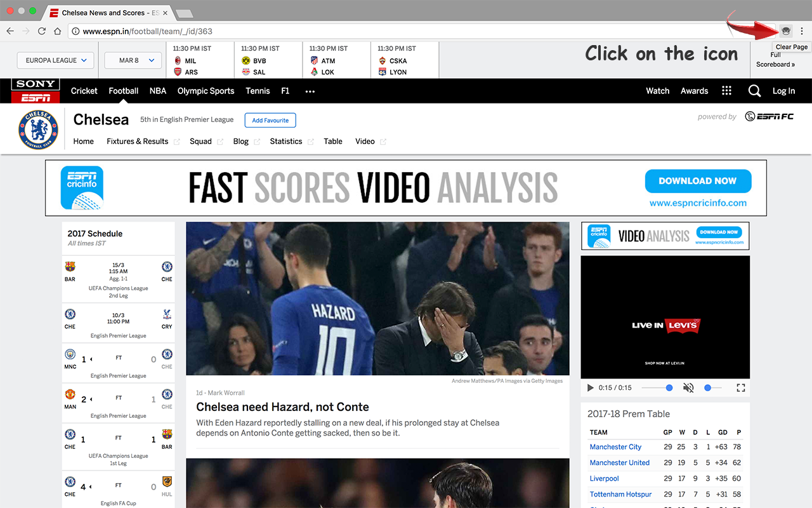
Task: Open the ATM vs LOK match score
Action: point(337,60)
